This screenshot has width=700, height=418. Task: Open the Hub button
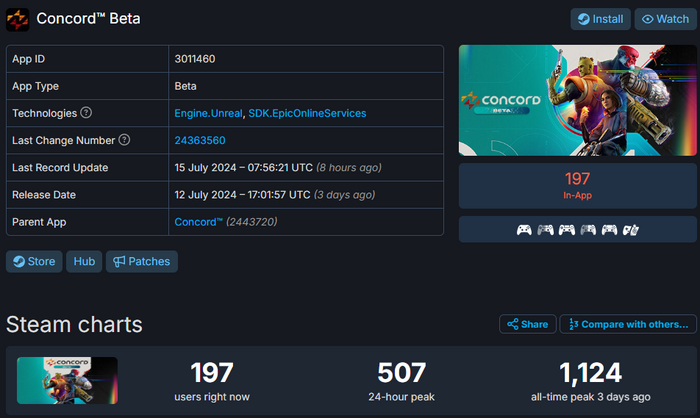coord(84,262)
